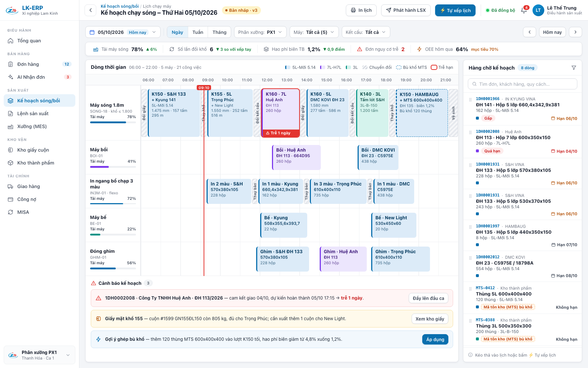
Task: Click Phát hành LSX button
Action: tap(406, 10)
